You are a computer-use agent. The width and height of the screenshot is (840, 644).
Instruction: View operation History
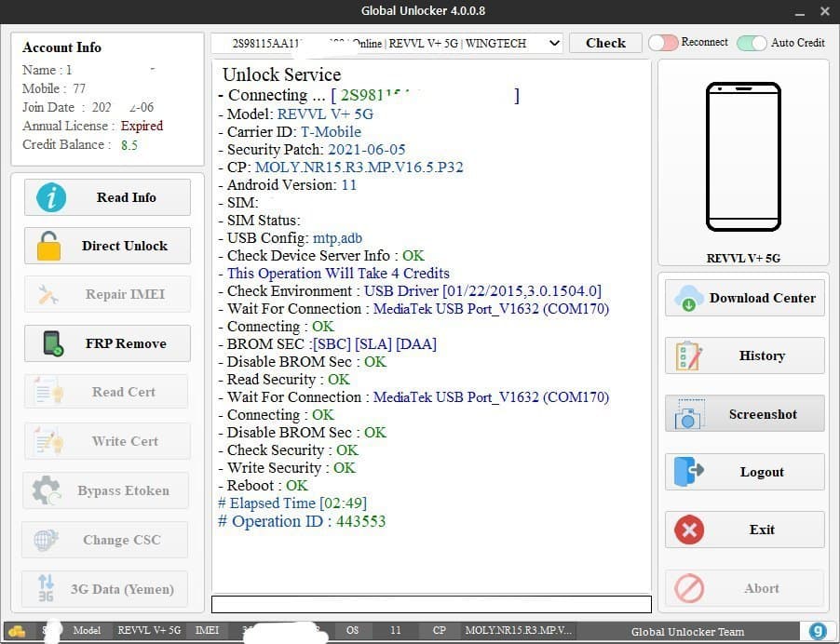coord(745,356)
